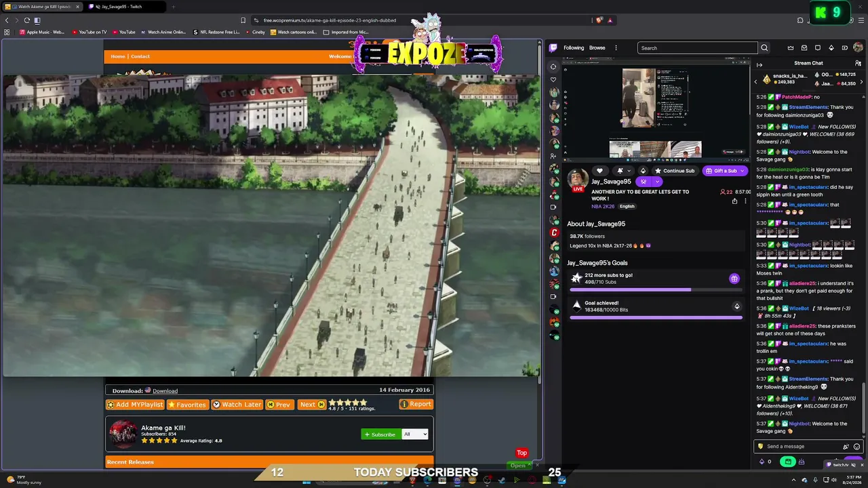Open the chat community users icon
The height and width of the screenshot is (488, 868).
(x=858, y=63)
